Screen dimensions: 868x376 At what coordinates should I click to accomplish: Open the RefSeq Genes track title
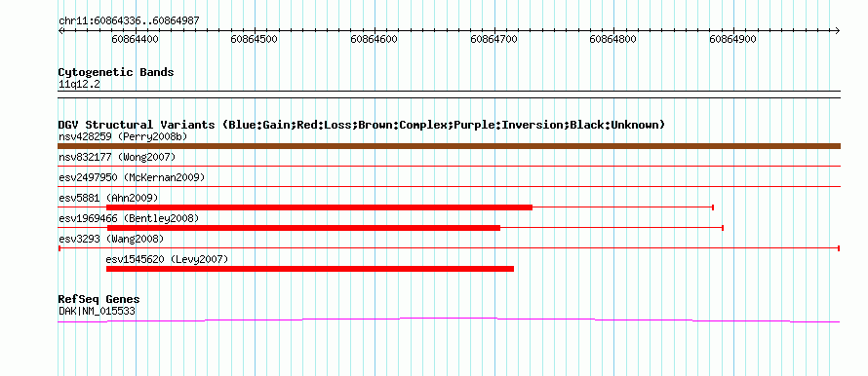[x=99, y=300]
